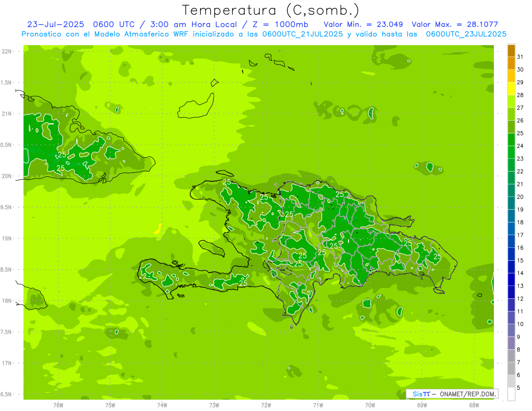Click the "23" colorbar label
The height and width of the screenshot is (411, 532).
point(520,159)
